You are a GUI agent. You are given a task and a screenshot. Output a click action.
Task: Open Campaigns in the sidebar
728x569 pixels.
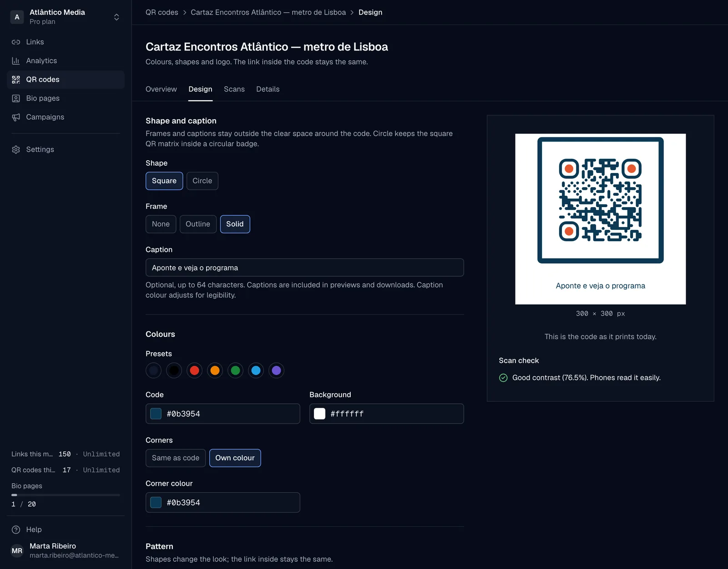(x=66, y=117)
